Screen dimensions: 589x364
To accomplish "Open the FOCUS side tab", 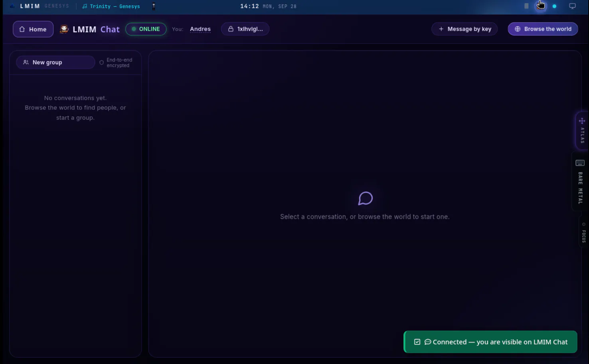I will pyautogui.click(x=584, y=232).
